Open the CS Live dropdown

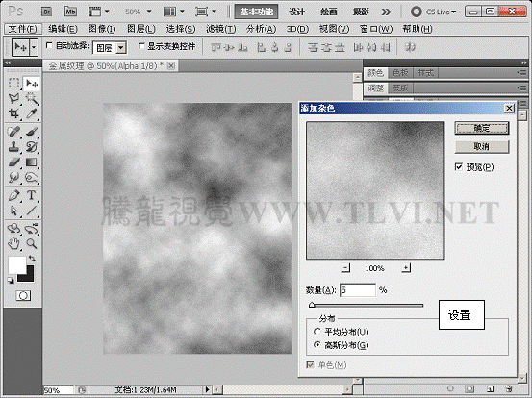[434, 12]
